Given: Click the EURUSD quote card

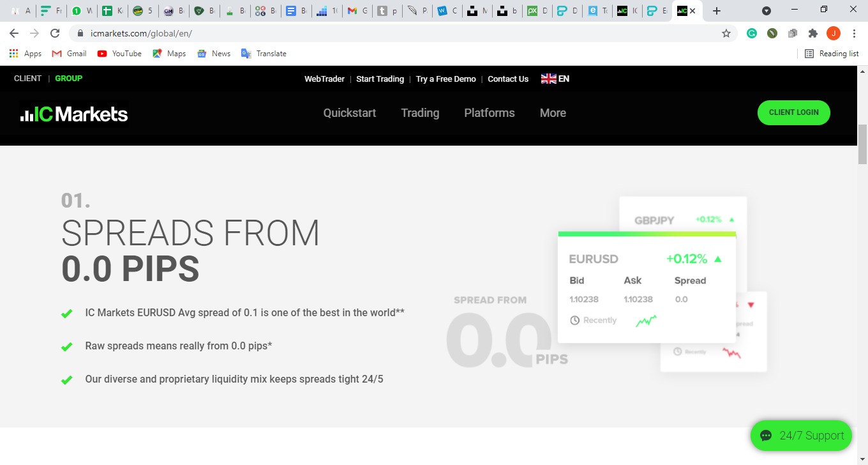Looking at the screenshot, I should pos(647,287).
